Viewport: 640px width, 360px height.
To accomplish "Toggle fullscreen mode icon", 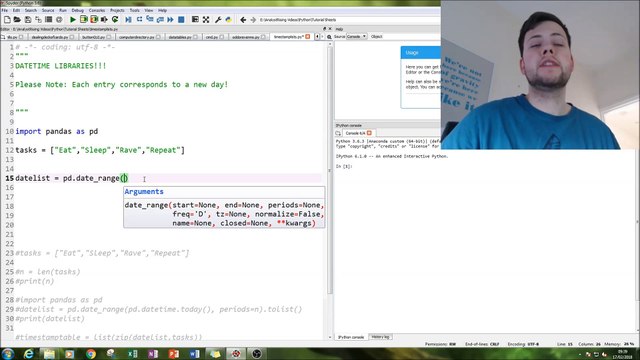I will 206,20.
